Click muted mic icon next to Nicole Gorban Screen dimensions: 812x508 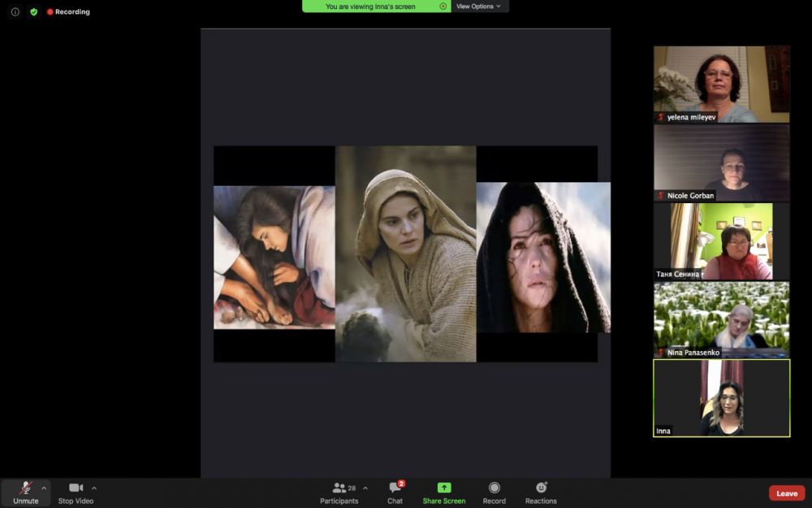pyautogui.click(x=660, y=195)
